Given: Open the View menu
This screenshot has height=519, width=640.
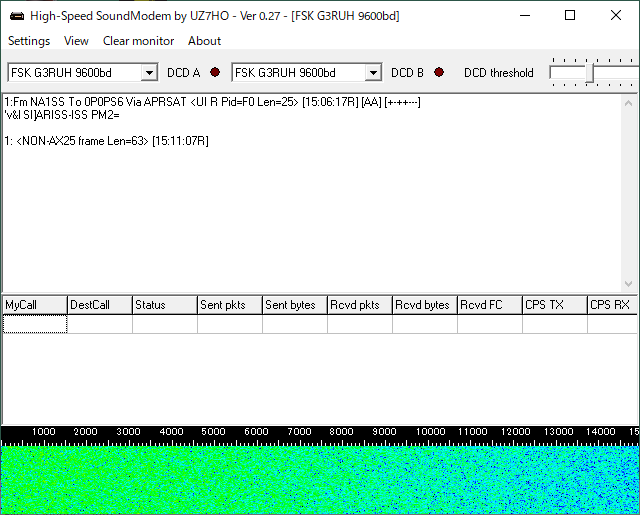Looking at the screenshot, I should coord(76,41).
